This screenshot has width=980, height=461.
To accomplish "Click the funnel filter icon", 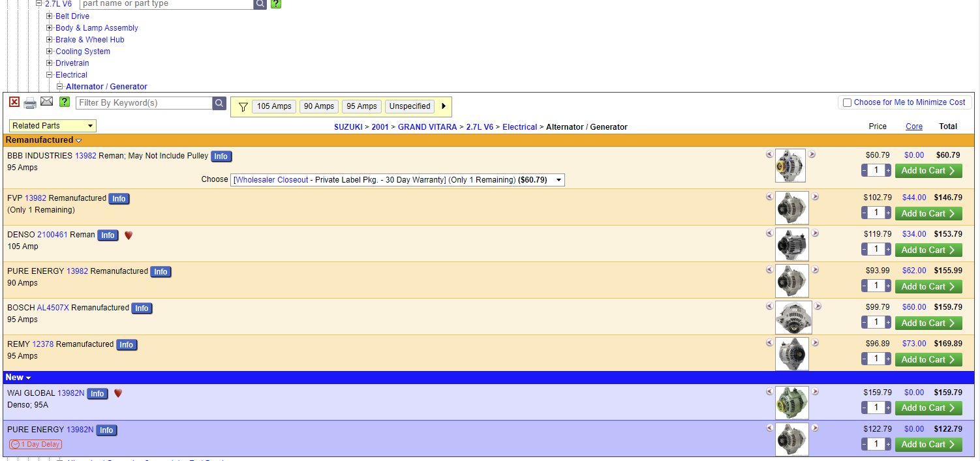I will 243,106.
